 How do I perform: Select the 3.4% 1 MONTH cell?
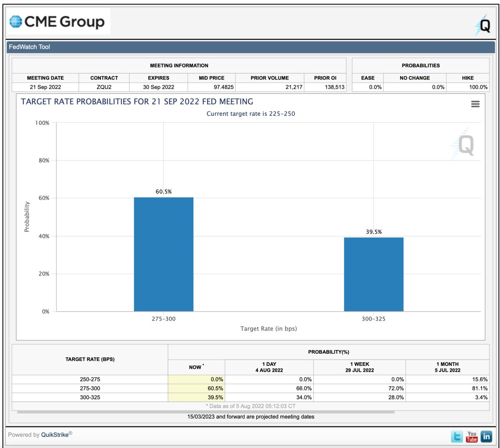447,398
